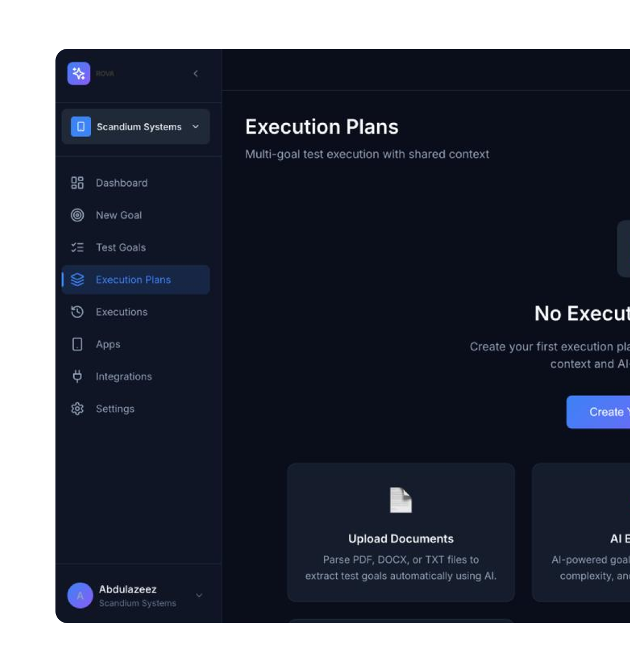Screen dimensions: 630x672
Task: Click the Execution Plans layers icon
Action: pyautogui.click(x=78, y=280)
